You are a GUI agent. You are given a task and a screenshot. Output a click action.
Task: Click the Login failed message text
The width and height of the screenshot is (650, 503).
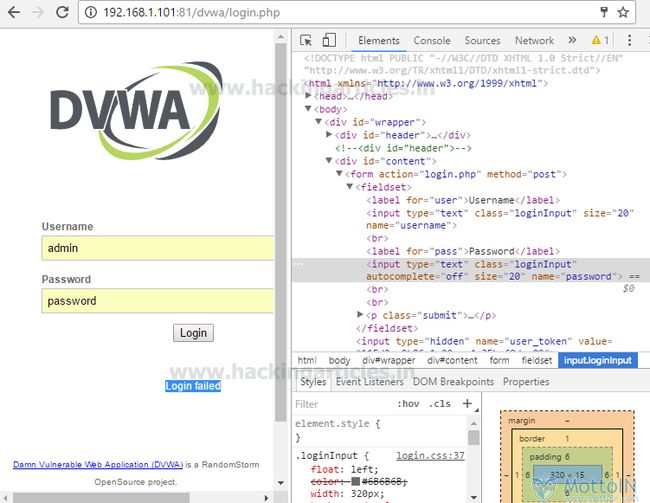(x=193, y=386)
